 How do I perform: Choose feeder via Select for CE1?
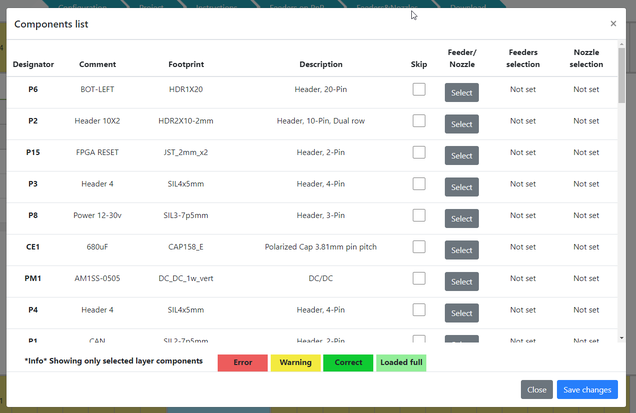pos(461,251)
